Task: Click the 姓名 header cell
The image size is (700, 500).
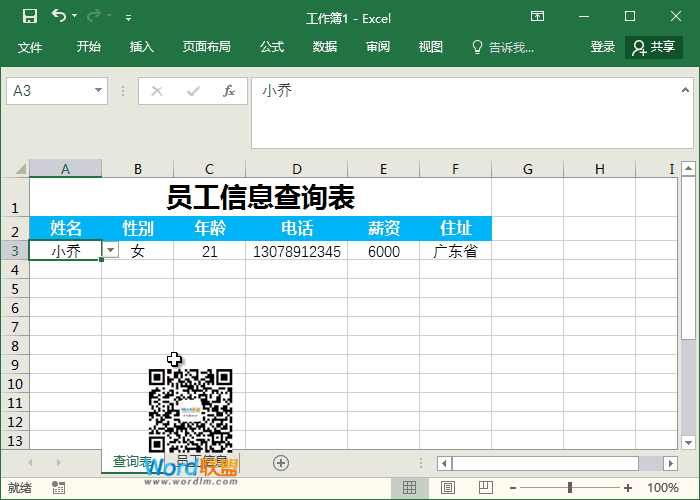Action: [66, 228]
